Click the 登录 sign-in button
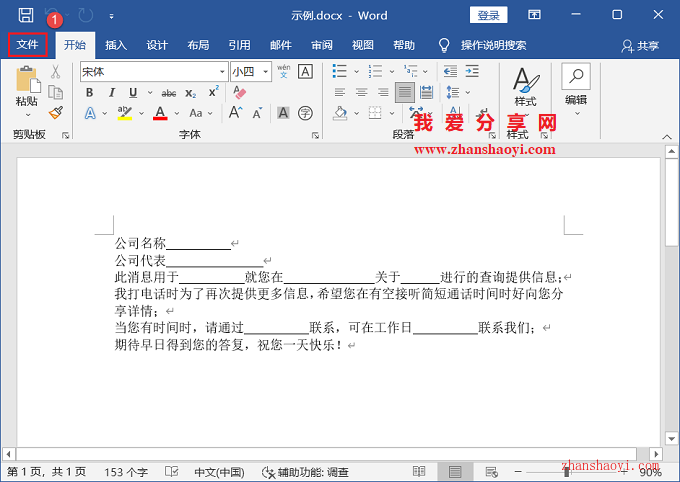Screen dimensions: 680x482 tap(489, 15)
